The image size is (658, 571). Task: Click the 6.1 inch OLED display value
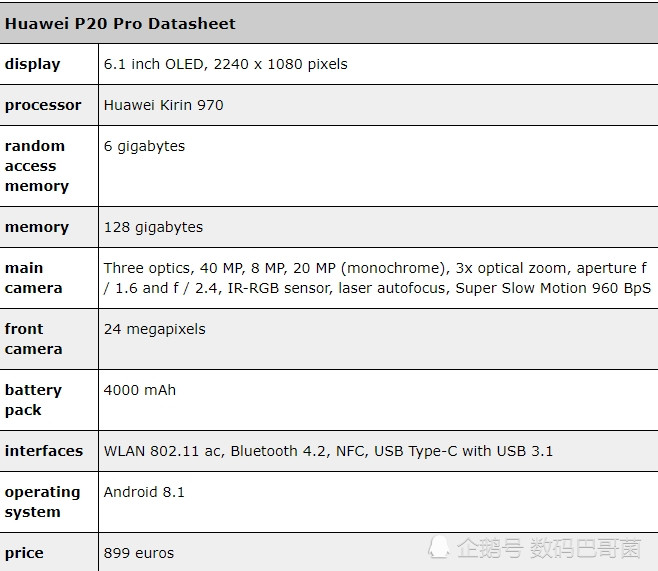(x=226, y=64)
